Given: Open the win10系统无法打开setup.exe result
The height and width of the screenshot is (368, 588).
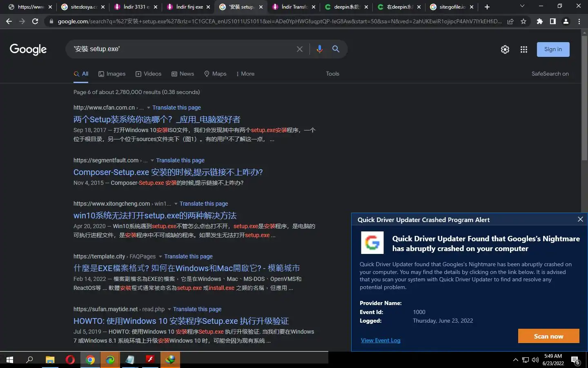Looking at the screenshot, I should 155,215.
